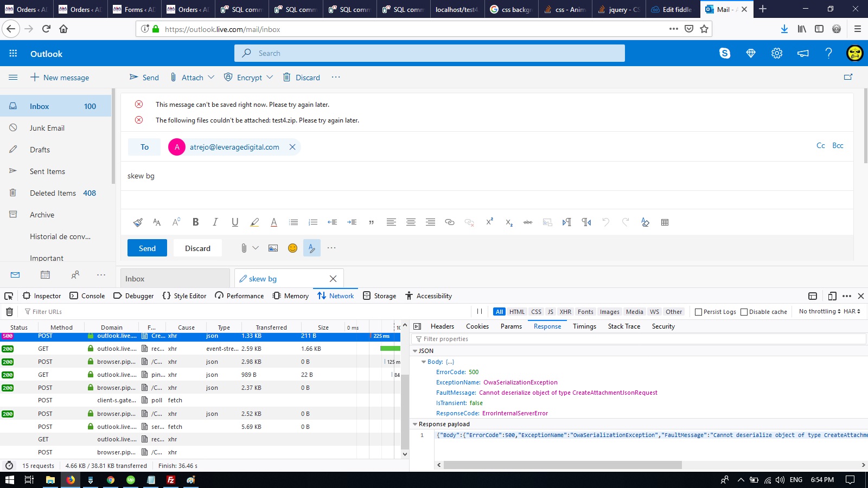This screenshot has width=868, height=488.
Task: Open the Cookies tab of the request
Action: (477, 326)
